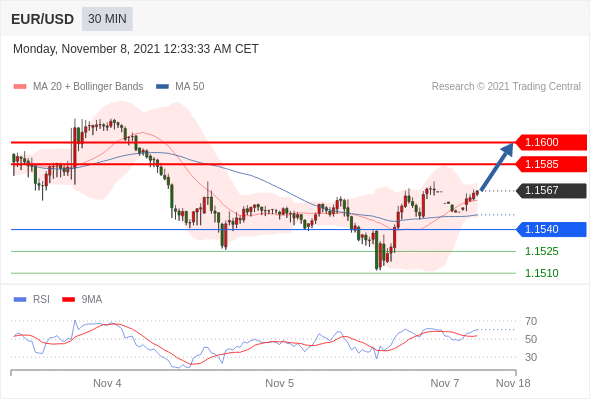Select the 1.1567 current price tag
590x400 pixels.
click(551, 190)
